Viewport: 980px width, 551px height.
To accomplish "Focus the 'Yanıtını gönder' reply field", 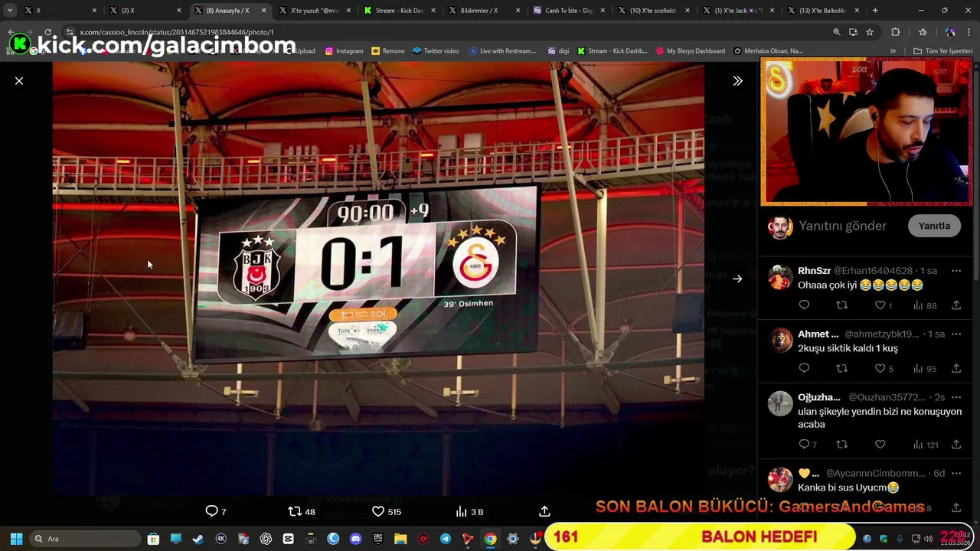I will pos(842,226).
